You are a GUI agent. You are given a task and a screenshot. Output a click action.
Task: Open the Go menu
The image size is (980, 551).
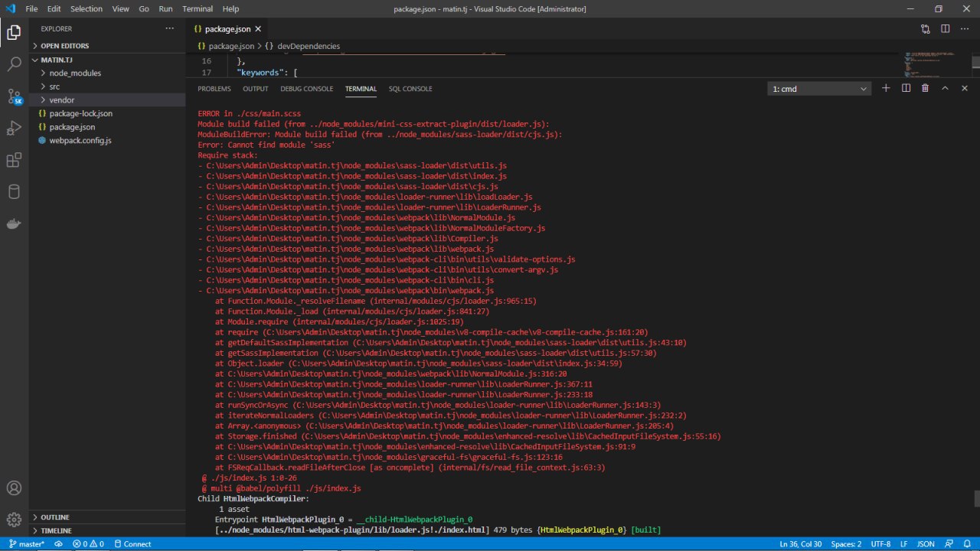(145, 9)
